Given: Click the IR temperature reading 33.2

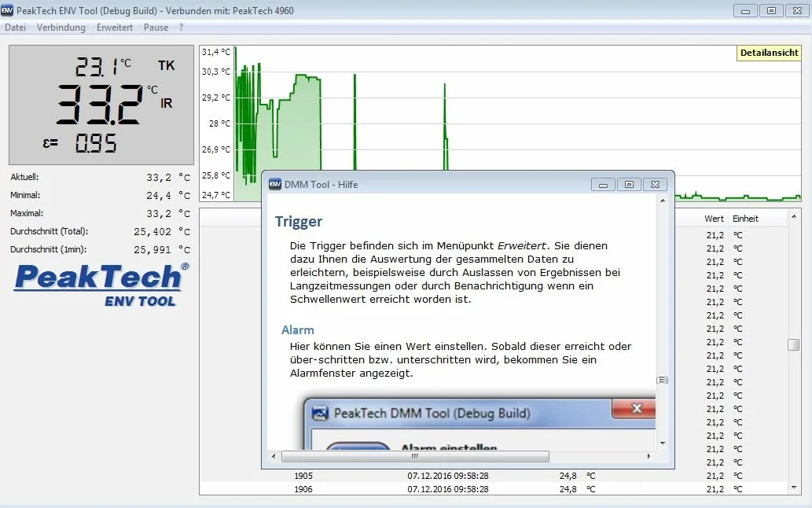Looking at the screenshot, I should (99, 105).
